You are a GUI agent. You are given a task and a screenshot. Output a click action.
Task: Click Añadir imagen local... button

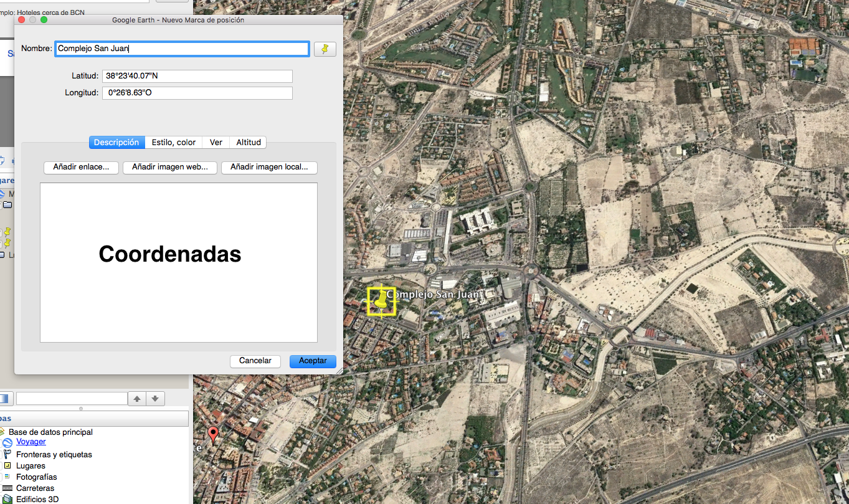[x=269, y=168]
